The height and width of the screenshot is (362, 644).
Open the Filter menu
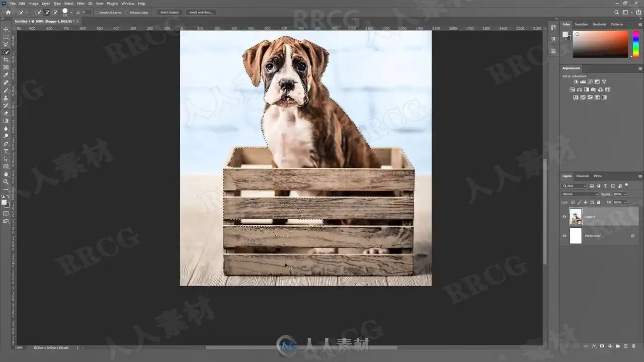(80, 4)
